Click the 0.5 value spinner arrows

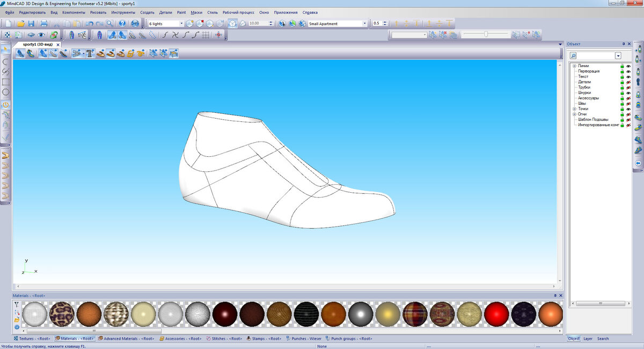384,24
